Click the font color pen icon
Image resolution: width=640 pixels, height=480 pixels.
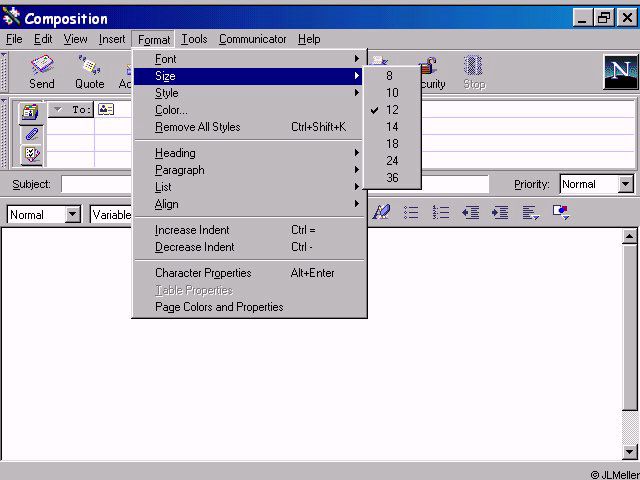[x=381, y=212]
